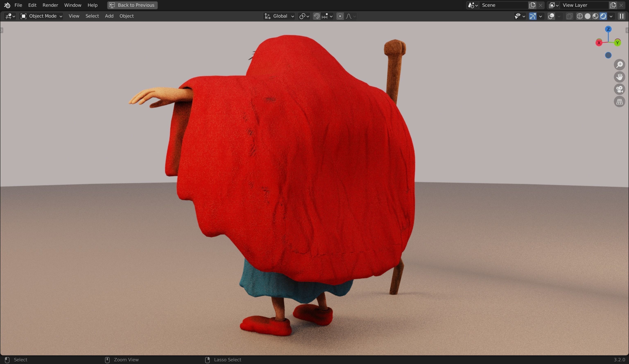
Task: Open the Edit menu
Action: coord(32,5)
